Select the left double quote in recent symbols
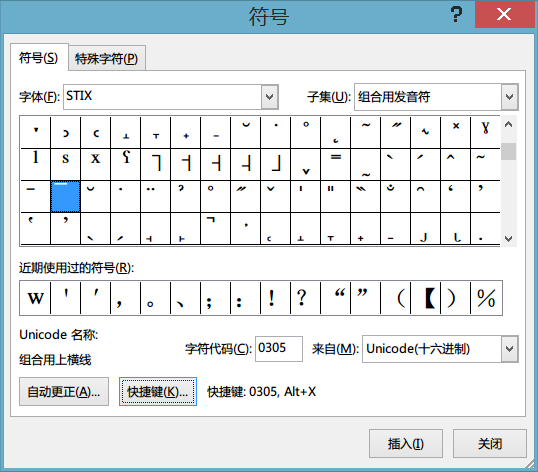Screen dimensions: 538x472 coord(336,298)
